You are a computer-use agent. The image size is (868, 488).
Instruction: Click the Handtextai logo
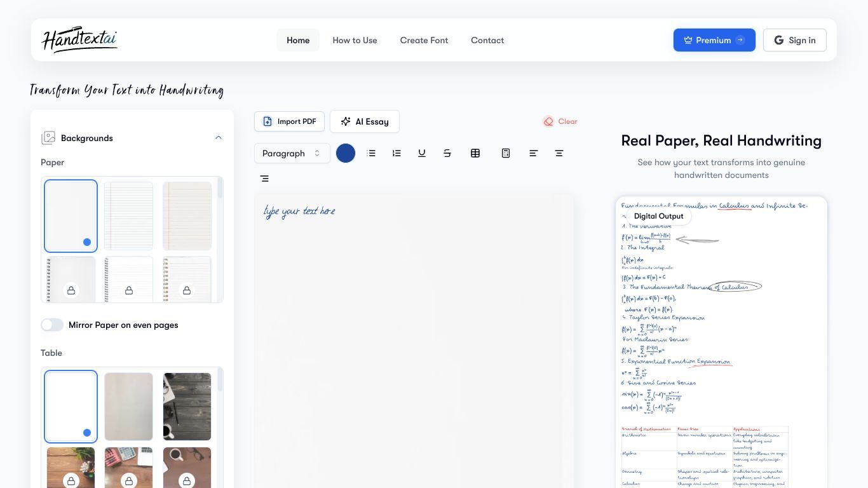coord(79,39)
